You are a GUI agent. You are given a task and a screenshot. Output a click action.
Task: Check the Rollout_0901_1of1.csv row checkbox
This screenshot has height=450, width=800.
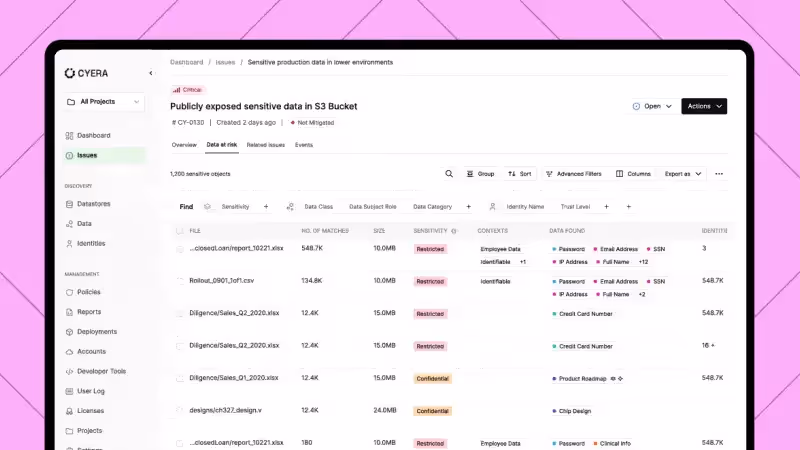coord(180,281)
